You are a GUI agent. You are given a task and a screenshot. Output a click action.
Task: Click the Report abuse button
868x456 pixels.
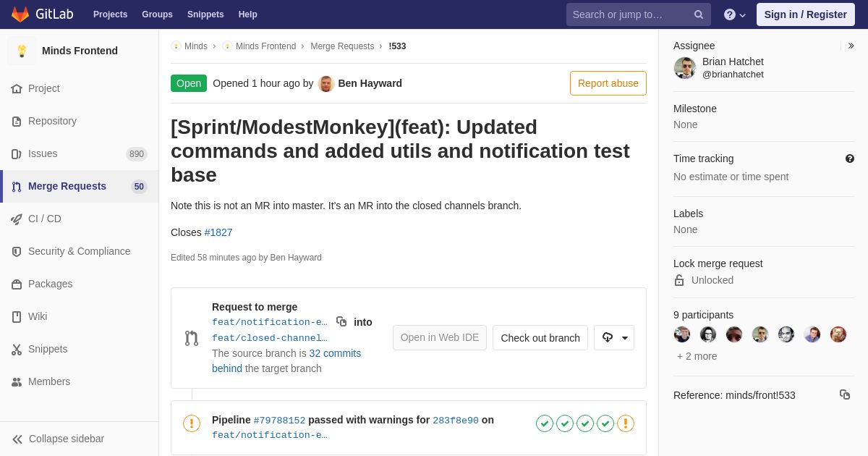click(608, 83)
